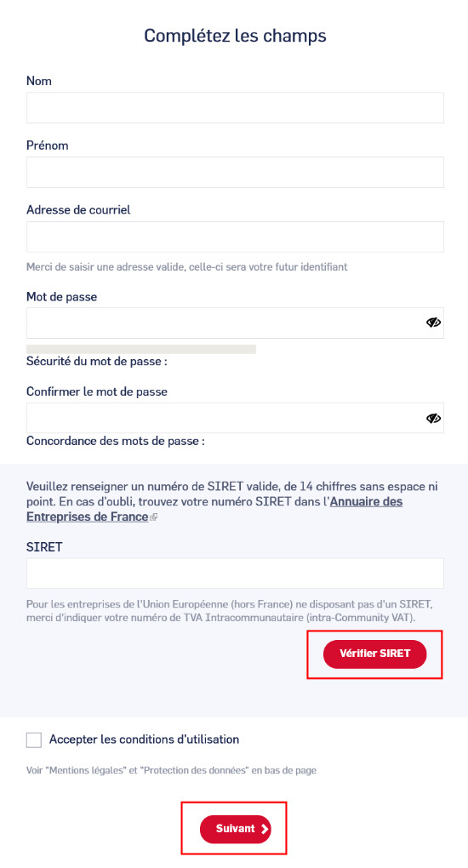The width and height of the screenshot is (468, 868).
Task: Click the external link icon after Entreprises de France
Action: click(x=154, y=517)
